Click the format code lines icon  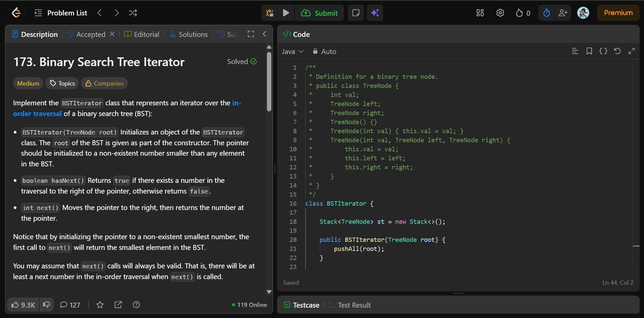pos(575,51)
